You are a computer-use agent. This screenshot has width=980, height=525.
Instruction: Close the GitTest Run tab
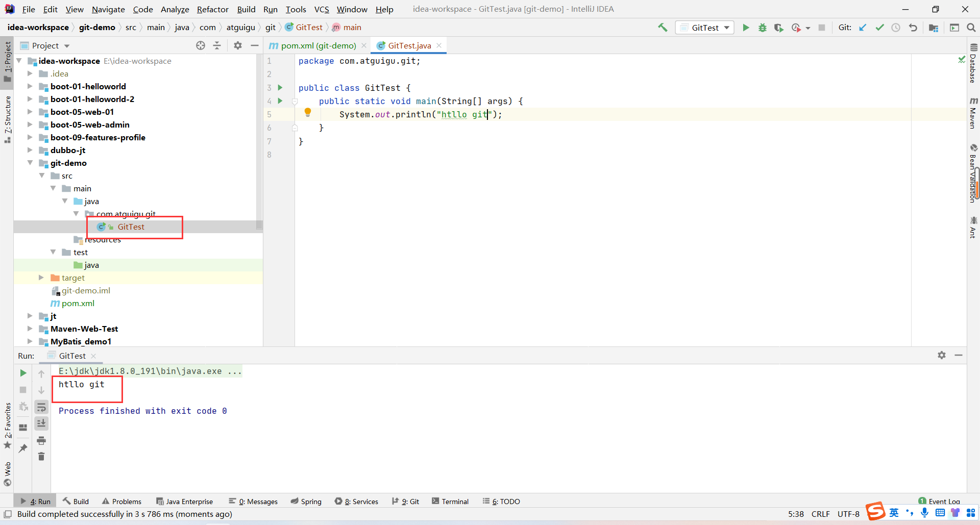pyautogui.click(x=93, y=356)
